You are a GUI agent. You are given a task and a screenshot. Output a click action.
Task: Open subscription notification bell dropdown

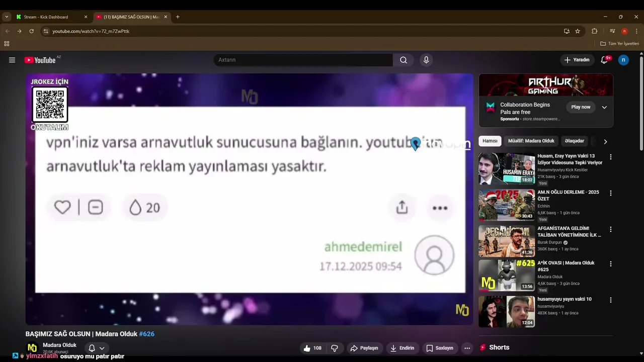click(x=97, y=348)
